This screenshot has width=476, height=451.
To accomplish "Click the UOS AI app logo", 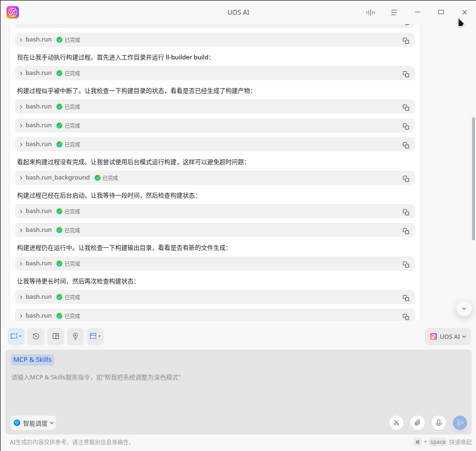I will tap(13, 12).
